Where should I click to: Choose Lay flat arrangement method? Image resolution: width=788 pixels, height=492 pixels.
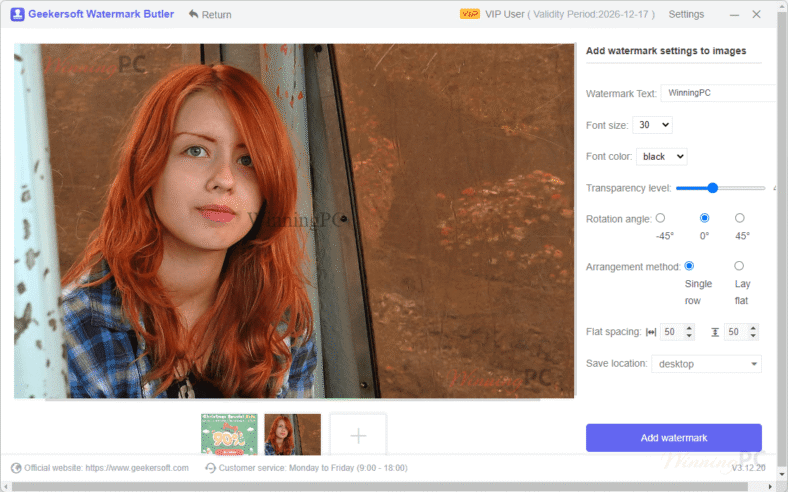pyautogui.click(x=739, y=266)
